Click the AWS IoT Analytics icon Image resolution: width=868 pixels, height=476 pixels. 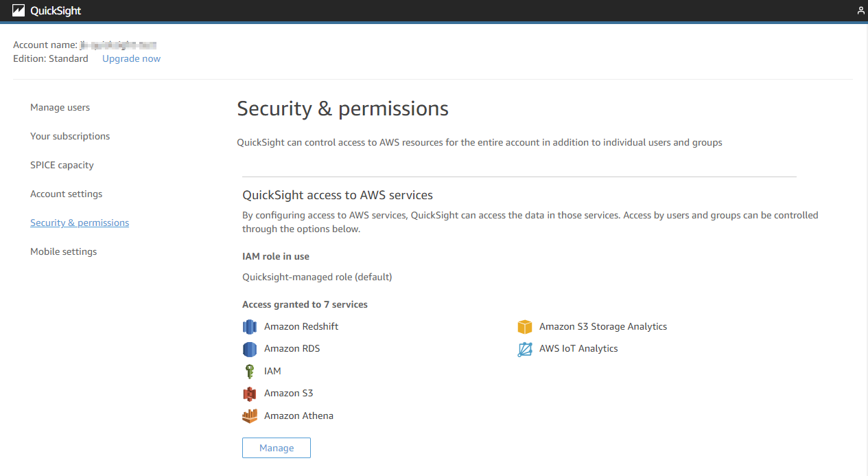pyautogui.click(x=525, y=349)
